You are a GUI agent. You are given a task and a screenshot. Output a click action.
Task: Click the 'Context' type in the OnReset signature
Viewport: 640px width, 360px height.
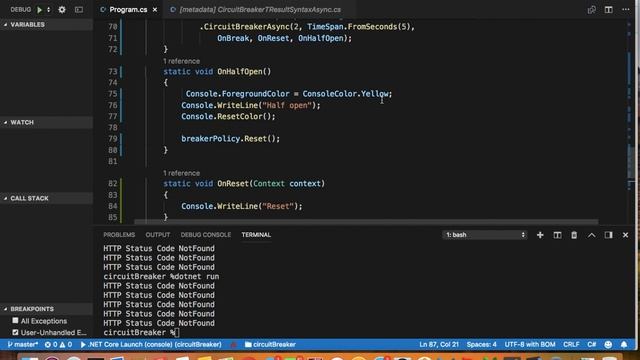click(269, 184)
